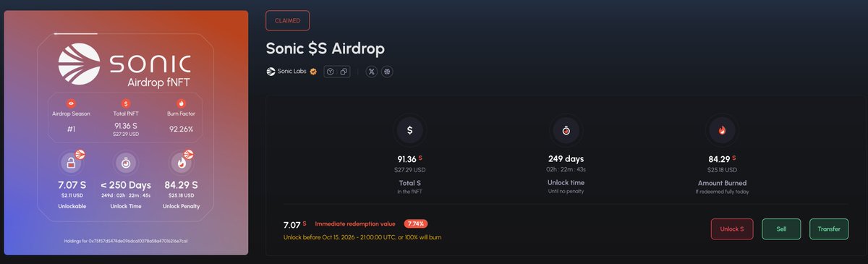868x264 pixels.
Task: Click the dollar Total S icon
Action: click(410, 130)
